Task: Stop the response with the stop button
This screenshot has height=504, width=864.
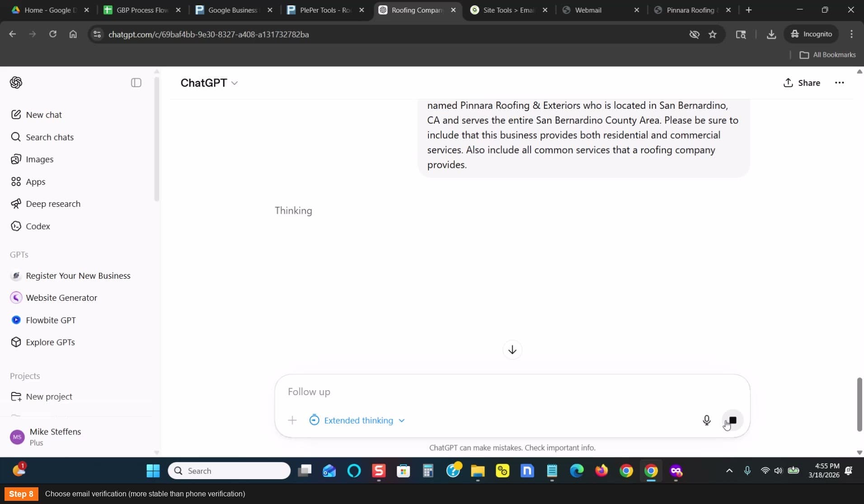Action: [x=733, y=420]
